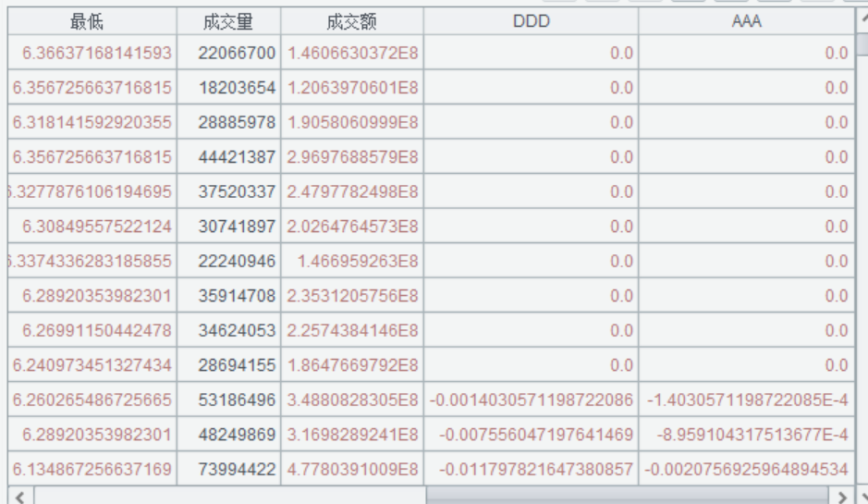Select cell 22240946
The width and height of the screenshot is (868, 504).
[228, 261]
